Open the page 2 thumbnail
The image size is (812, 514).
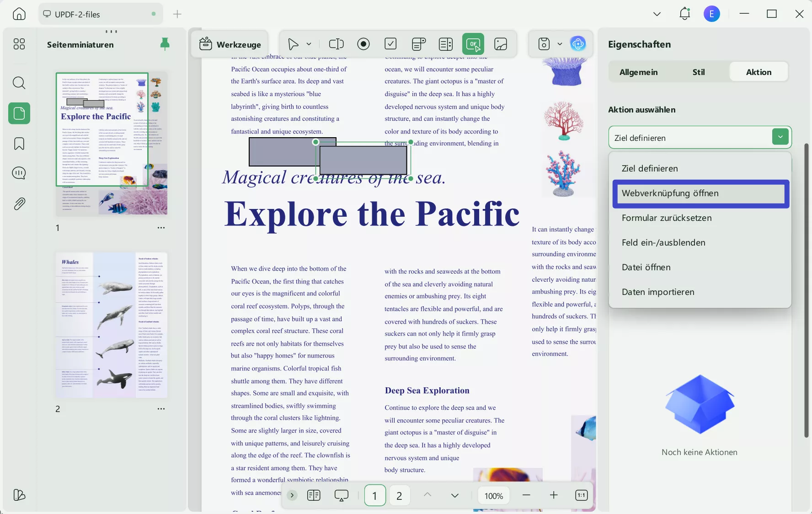pos(112,325)
